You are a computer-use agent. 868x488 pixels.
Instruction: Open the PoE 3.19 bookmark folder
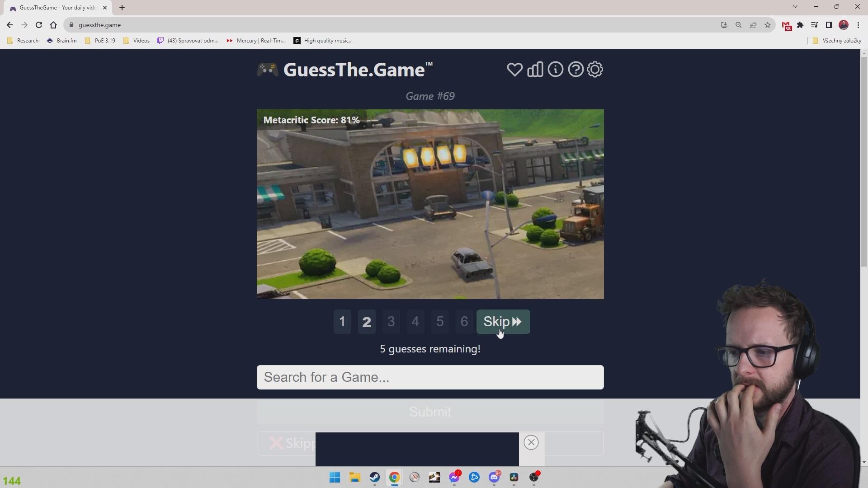tap(100, 41)
